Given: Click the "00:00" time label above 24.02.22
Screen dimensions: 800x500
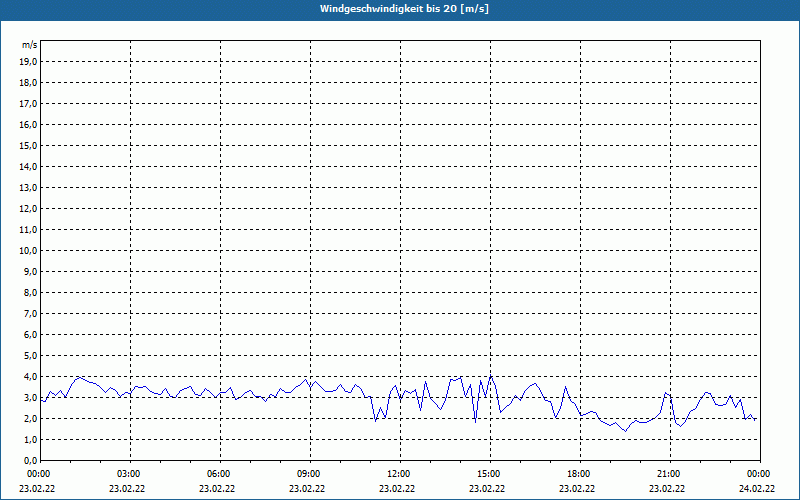Looking at the screenshot, I should tap(760, 474).
